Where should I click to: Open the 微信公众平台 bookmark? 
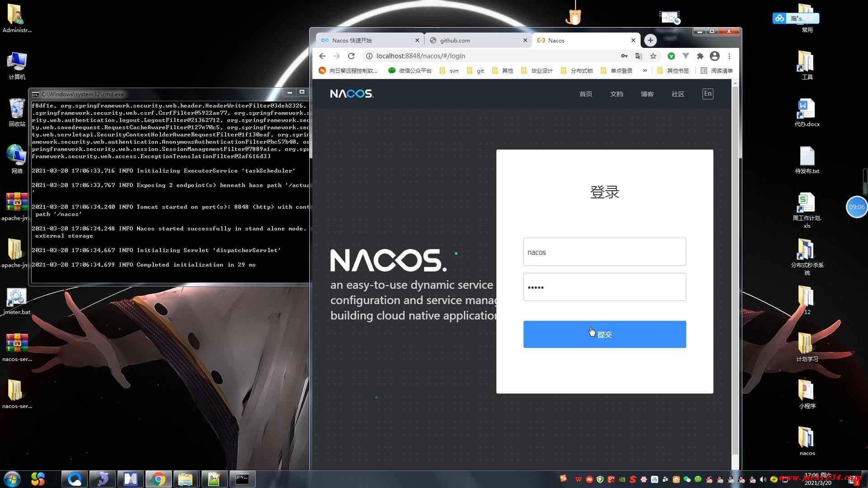[410, 70]
